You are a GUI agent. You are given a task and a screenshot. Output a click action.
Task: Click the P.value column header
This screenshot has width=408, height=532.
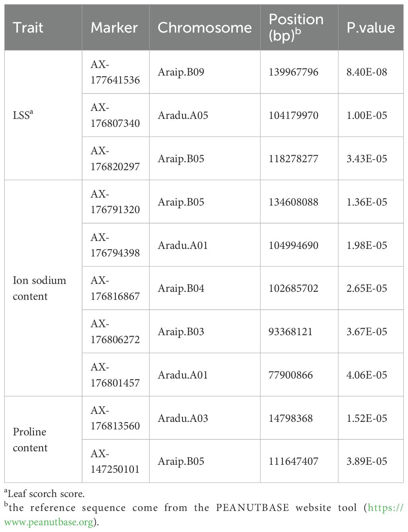[371, 27]
